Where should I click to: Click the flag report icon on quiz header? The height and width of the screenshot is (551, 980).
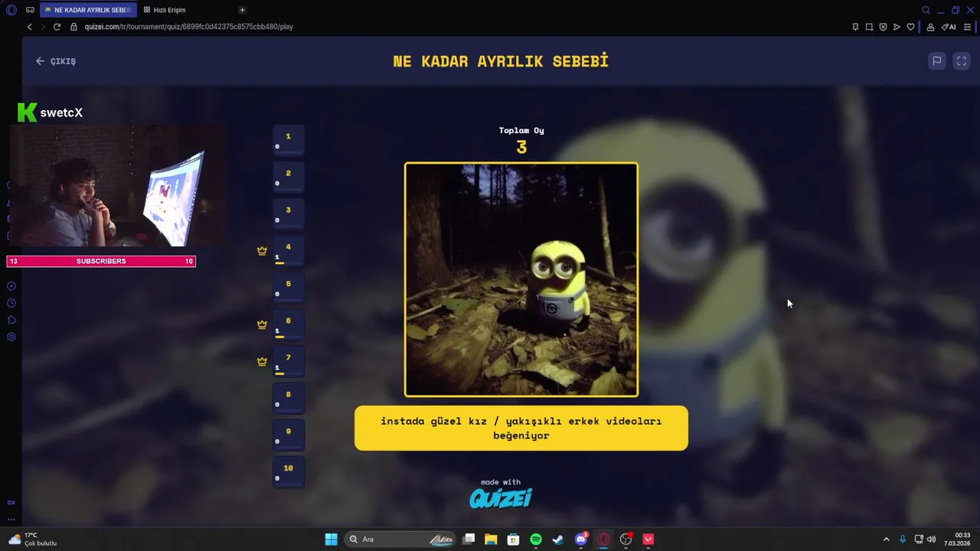(x=936, y=61)
